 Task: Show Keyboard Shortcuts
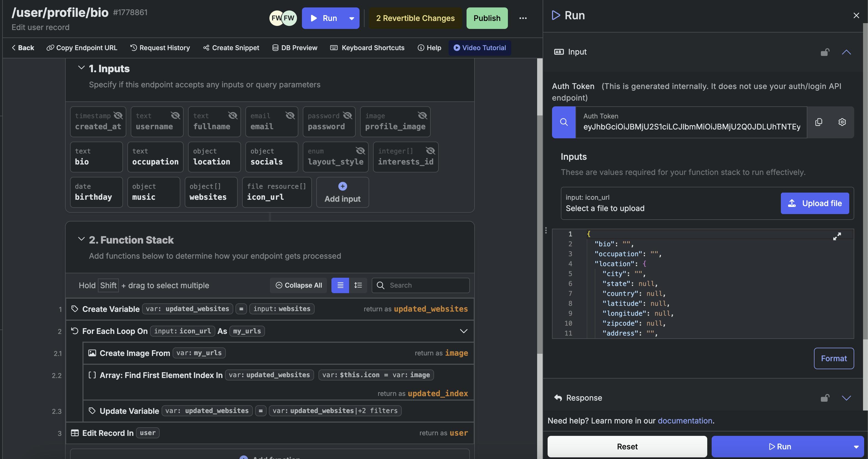click(367, 48)
